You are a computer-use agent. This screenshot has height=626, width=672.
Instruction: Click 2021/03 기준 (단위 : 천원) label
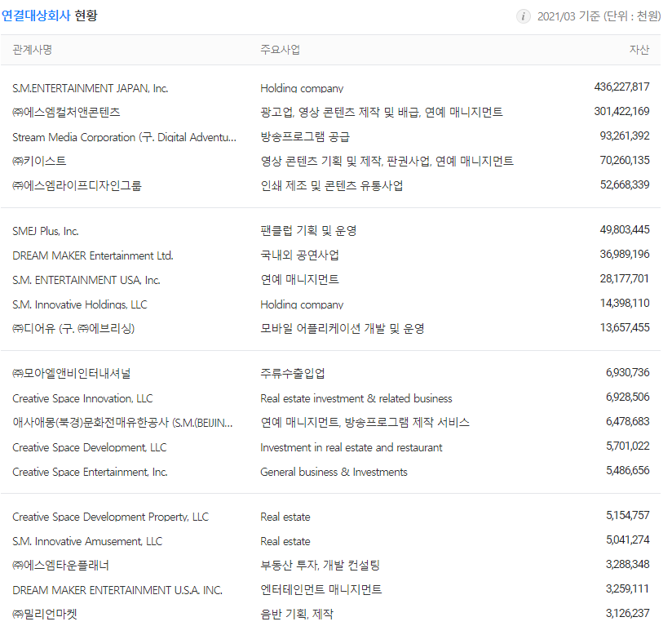[599, 16]
